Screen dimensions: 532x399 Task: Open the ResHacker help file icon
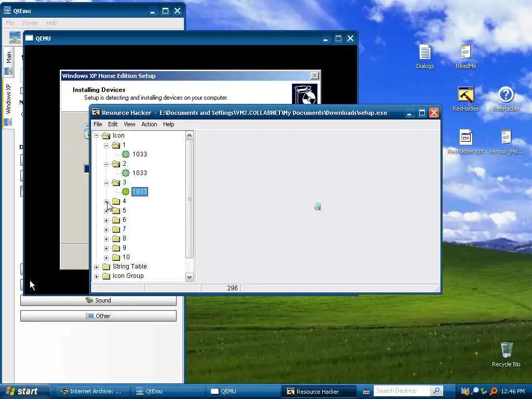506,99
